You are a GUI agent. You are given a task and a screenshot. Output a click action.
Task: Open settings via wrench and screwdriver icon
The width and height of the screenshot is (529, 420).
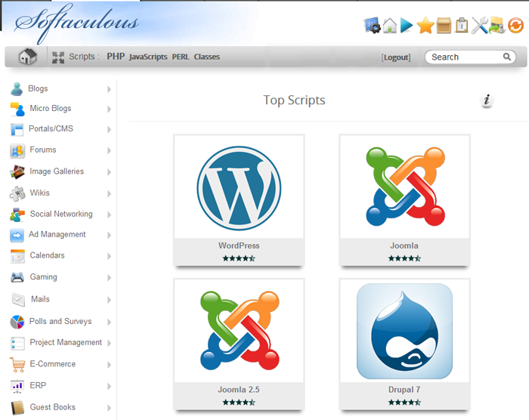coord(480,25)
